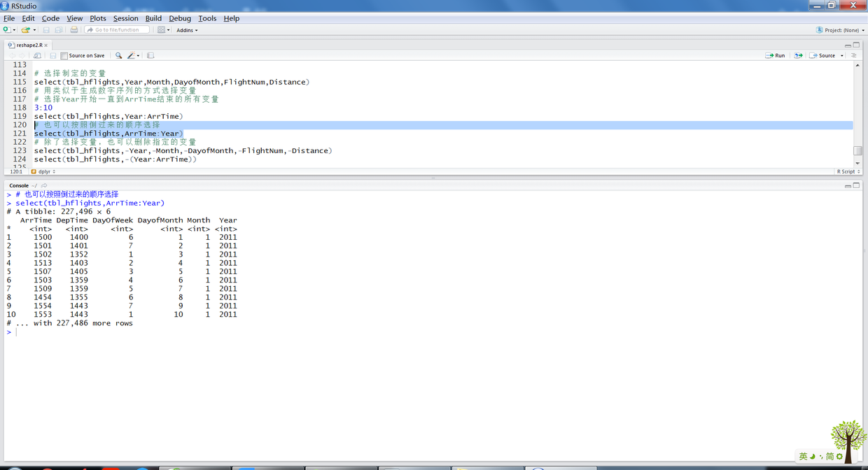Click the Open File folder icon

coord(25,30)
